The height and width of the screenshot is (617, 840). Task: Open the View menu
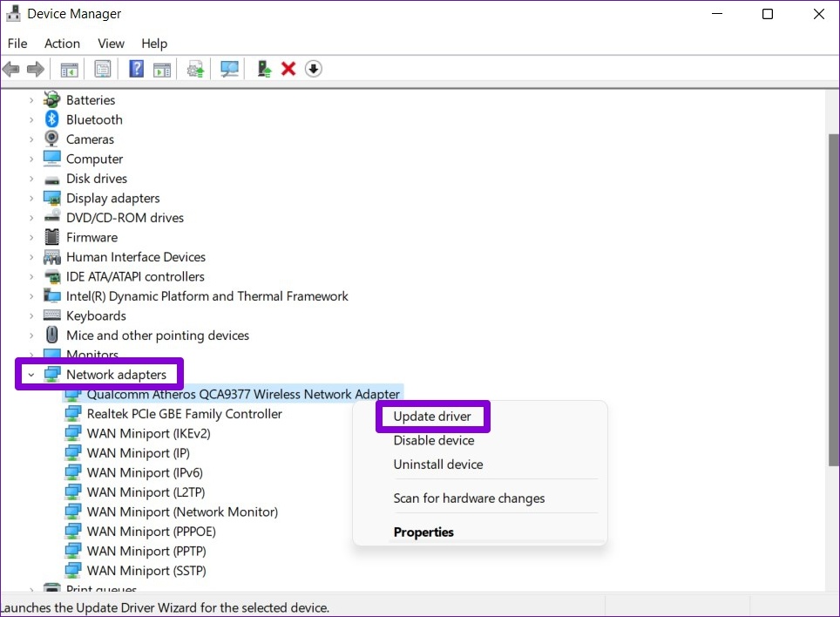[111, 43]
